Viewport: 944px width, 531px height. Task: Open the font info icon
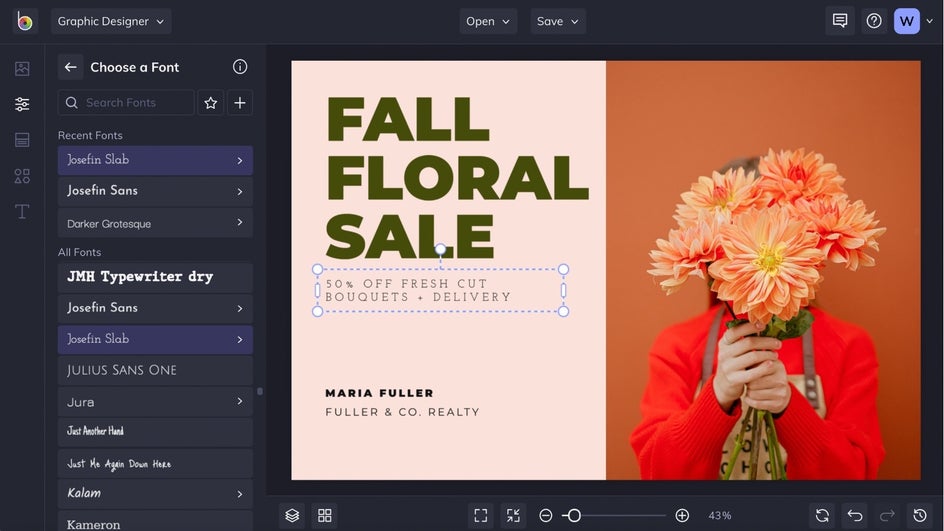[240, 67]
